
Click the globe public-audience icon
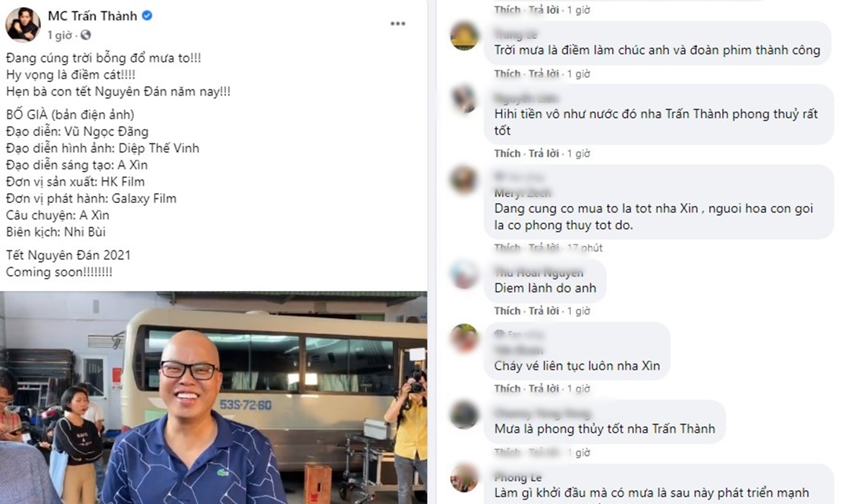pyautogui.click(x=86, y=35)
